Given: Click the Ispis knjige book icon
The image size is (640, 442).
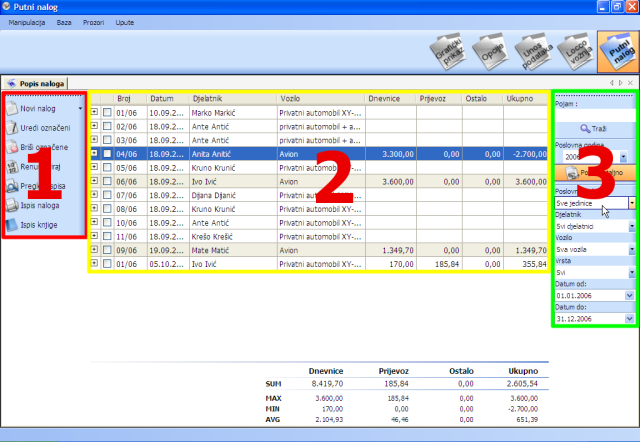Looking at the screenshot, I should pyautogui.click(x=12, y=225).
